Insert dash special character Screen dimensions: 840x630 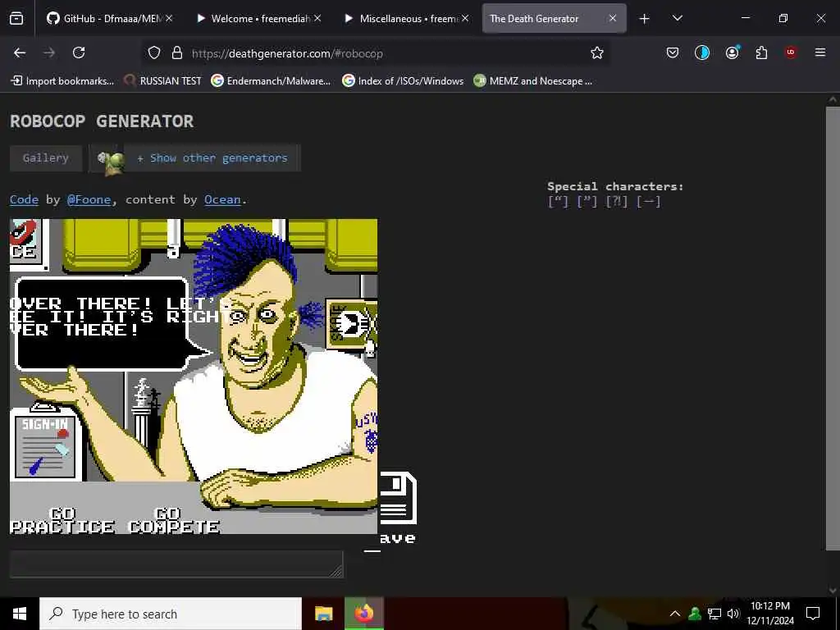click(649, 202)
